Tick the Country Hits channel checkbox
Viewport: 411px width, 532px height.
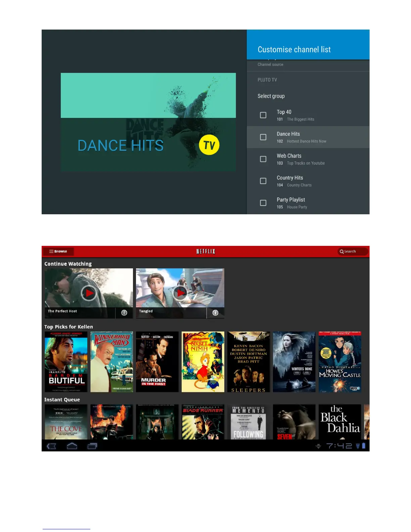point(263,181)
